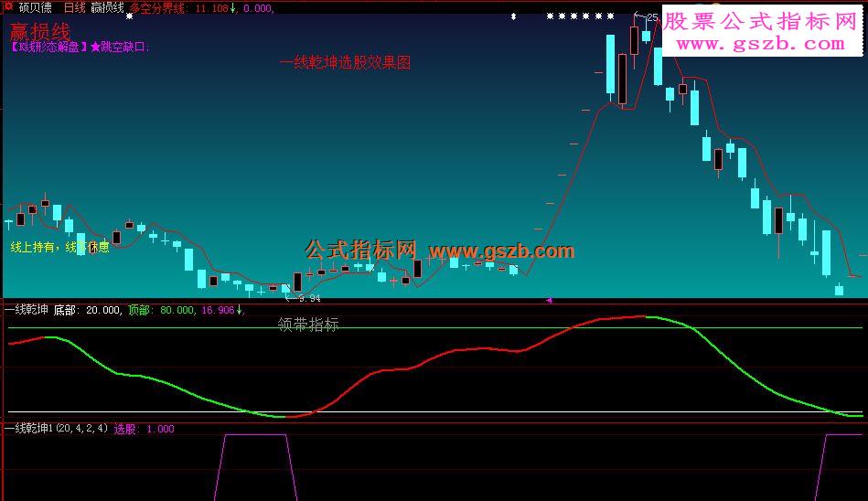Click the 选股: 1.000 value
The image size is (868, 501).
coord(144,429)
